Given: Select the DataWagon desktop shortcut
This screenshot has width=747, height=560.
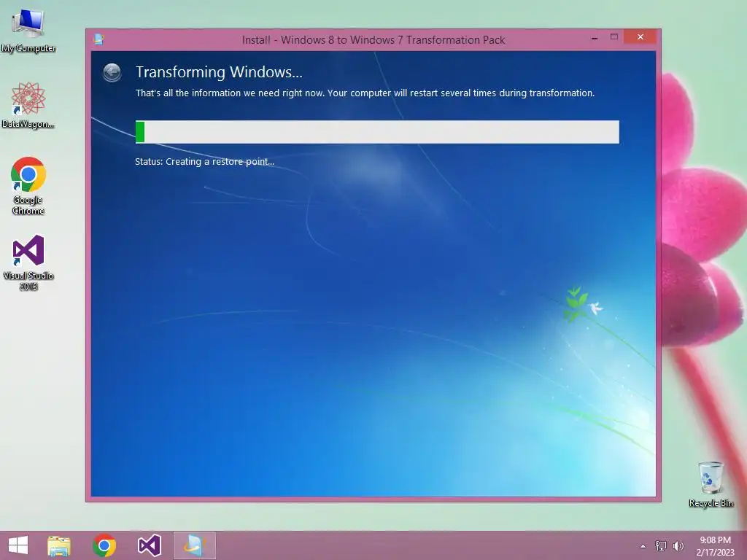Looking at the screenshot, I should [x=28, y=105].
